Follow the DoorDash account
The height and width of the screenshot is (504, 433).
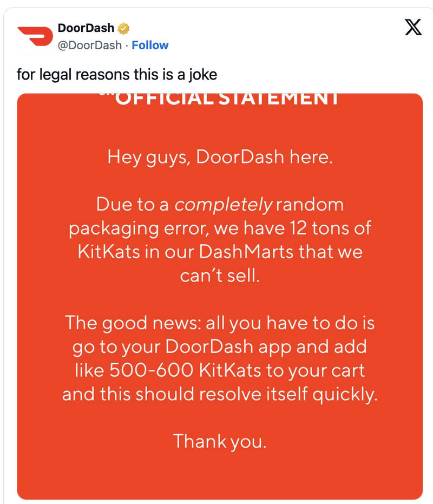click(x=150, y=45)
